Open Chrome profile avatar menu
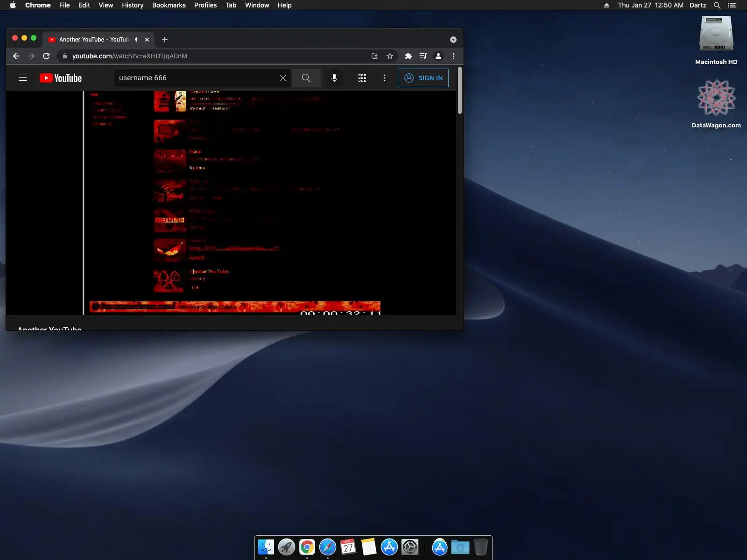This screenshot has width=747, height=560. [438, 56]
